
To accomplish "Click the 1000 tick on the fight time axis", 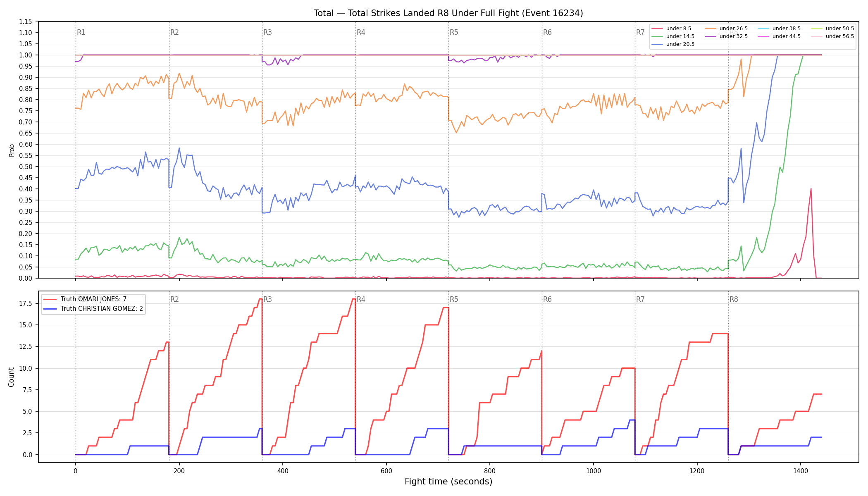I will click(x=594, y=470).
